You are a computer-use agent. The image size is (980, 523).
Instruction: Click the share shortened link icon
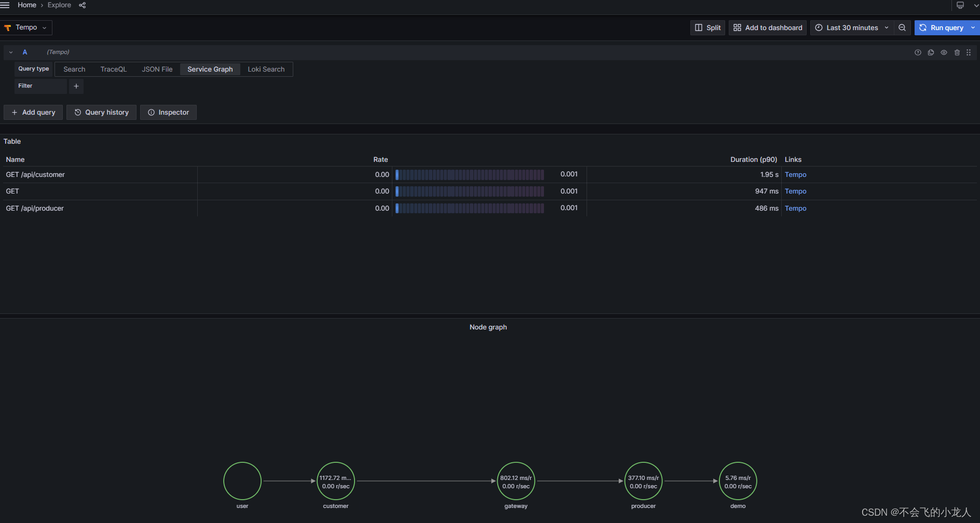(x=82, y=5)
